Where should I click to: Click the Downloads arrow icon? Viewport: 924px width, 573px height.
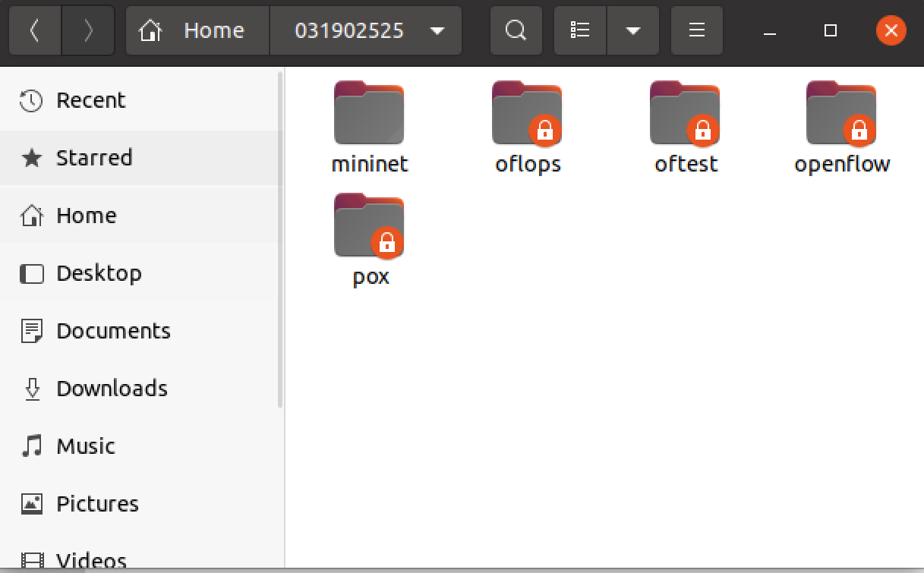click(x=32, y=389)
